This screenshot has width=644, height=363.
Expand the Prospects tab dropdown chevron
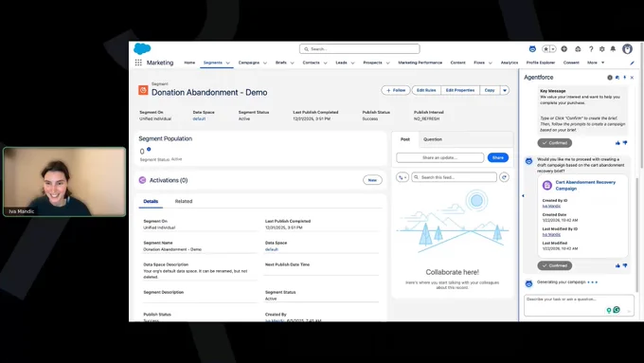[x=387, y=63]
